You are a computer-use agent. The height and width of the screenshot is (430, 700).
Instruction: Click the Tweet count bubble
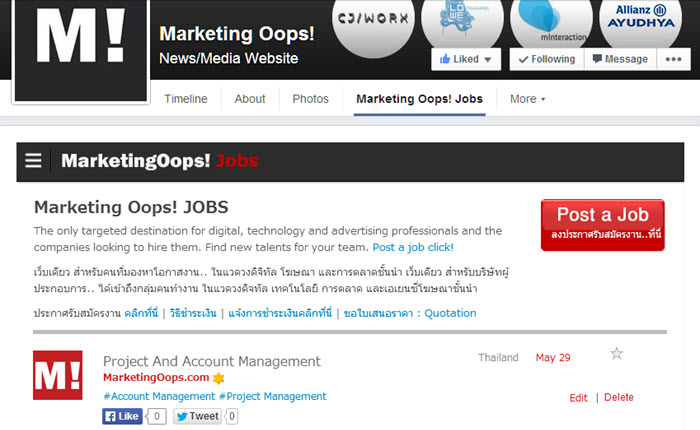pos(232,416)
